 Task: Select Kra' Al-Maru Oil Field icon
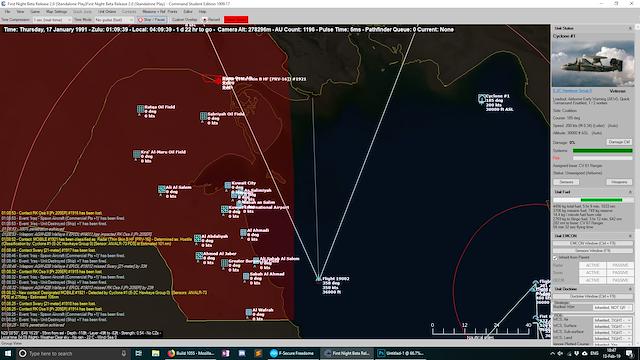click(x=137, y=154)
